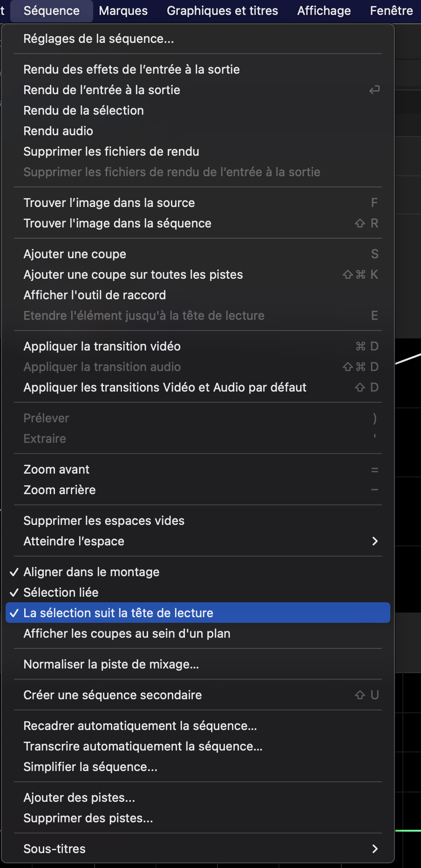Open the Sous-titres submenu
421x868 pixels.
[x=54, y=848]
